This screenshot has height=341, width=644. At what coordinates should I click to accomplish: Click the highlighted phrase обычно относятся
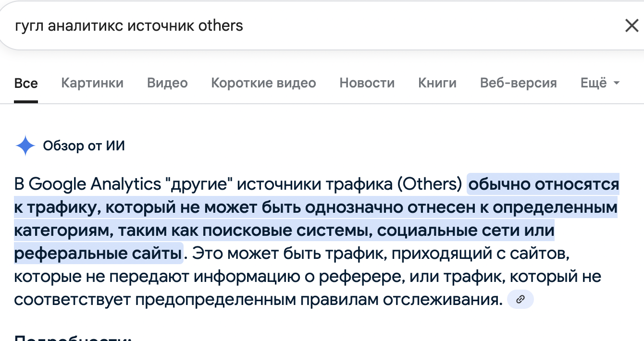(x=544, y=184)
